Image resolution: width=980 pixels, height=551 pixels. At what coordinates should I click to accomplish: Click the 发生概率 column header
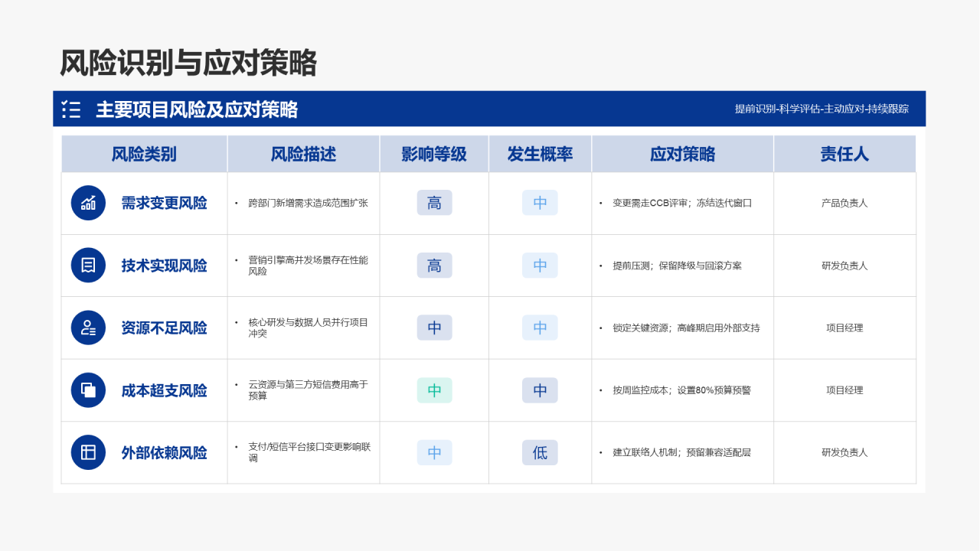(x=541, y=154)
